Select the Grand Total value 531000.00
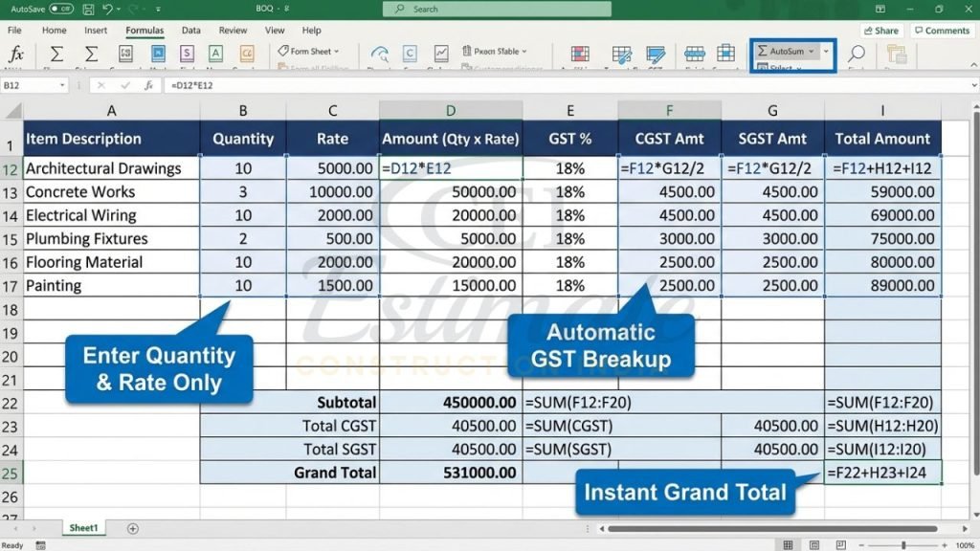Image resolution: width=980 pixels, height=551 pixels. [451, 473]
